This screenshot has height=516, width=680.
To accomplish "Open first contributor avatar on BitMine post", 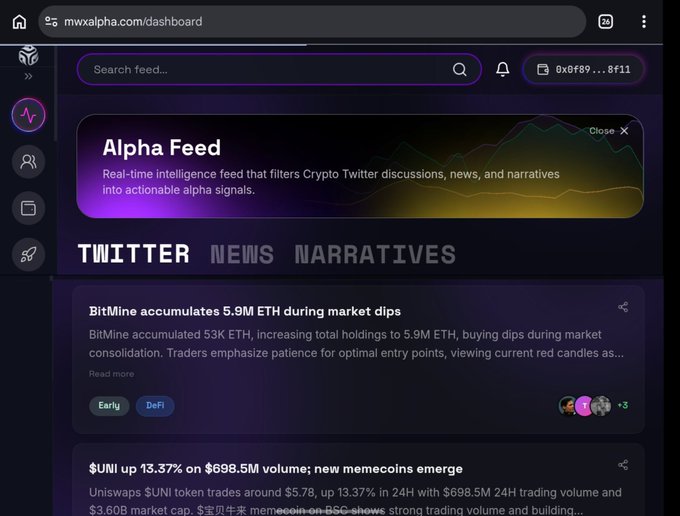I will (568, 406).
